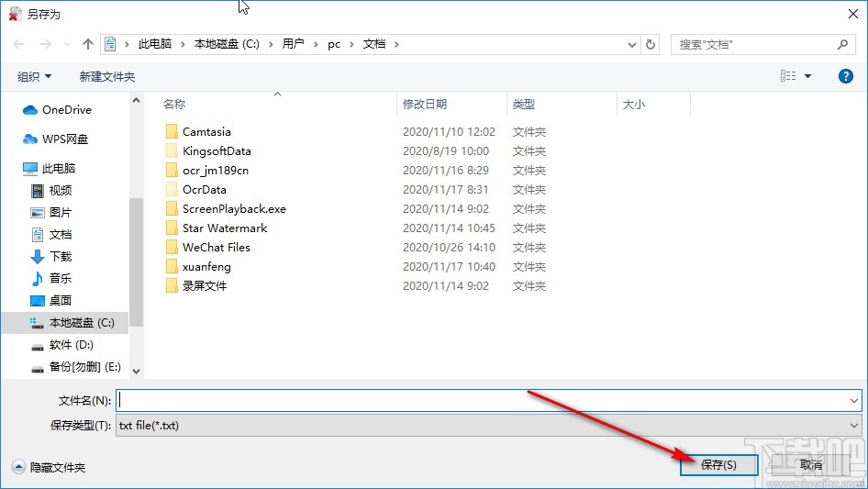868x489 pixels.
Task: Click scrollbar down arrow in navigation pane
Action: (136, 371)
